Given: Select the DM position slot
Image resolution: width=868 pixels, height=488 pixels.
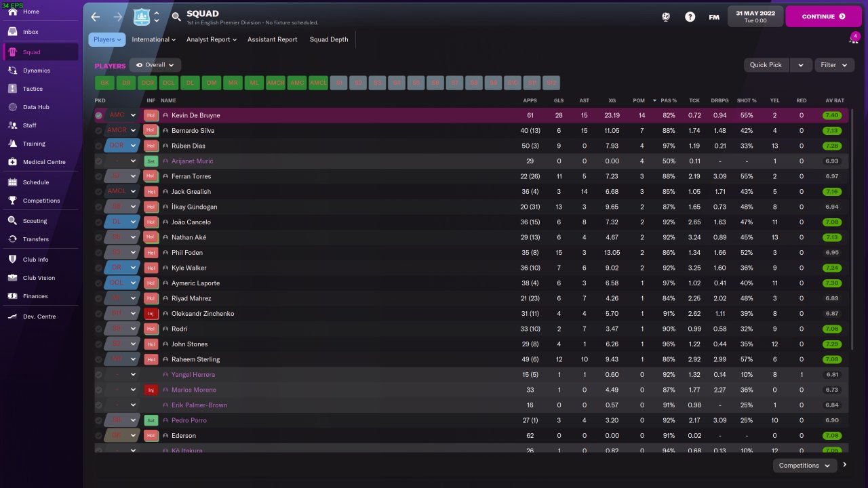Looking at the screenshot, I should (x=212, y=83).
